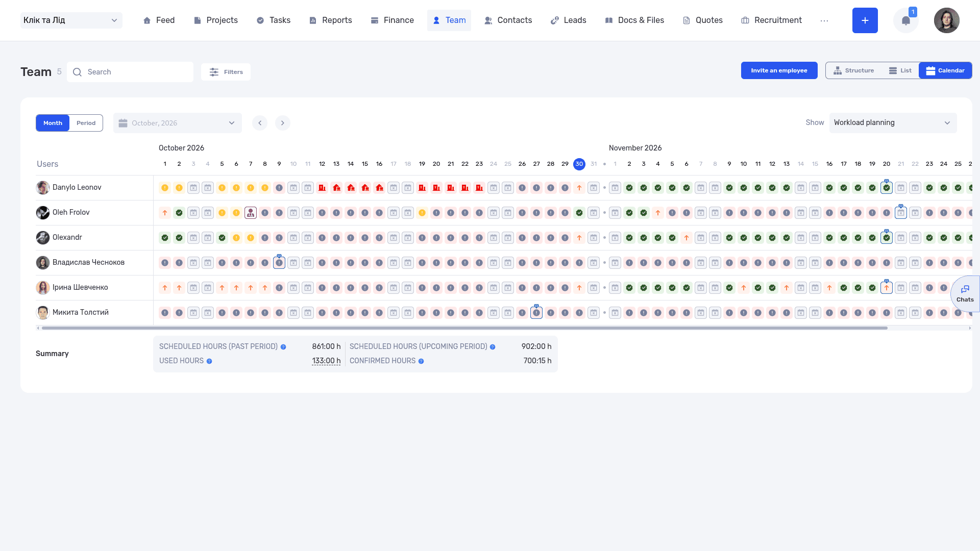Click the team Search field
Image resolution: width=980 pixels, height=551 pixels.
coord(130,72)
